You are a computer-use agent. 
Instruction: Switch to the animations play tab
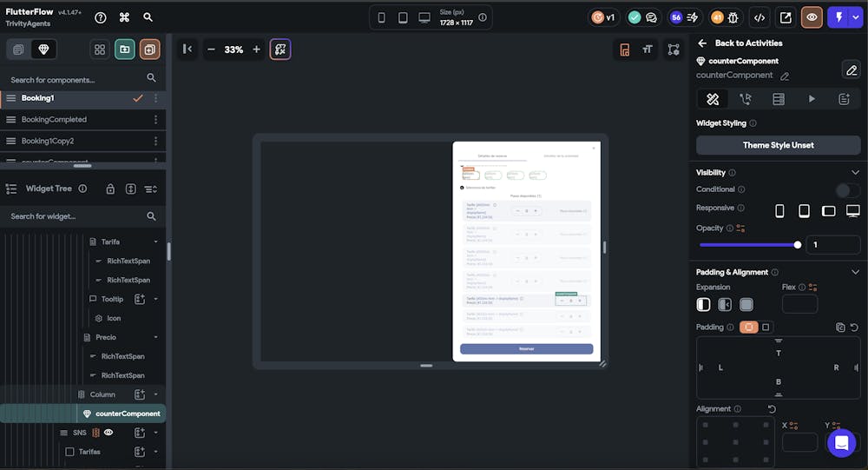tap(812, 99)
